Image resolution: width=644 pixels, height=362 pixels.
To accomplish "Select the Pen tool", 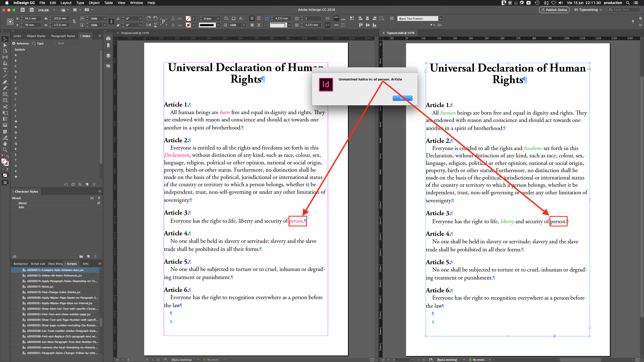I will coord(5,82).
